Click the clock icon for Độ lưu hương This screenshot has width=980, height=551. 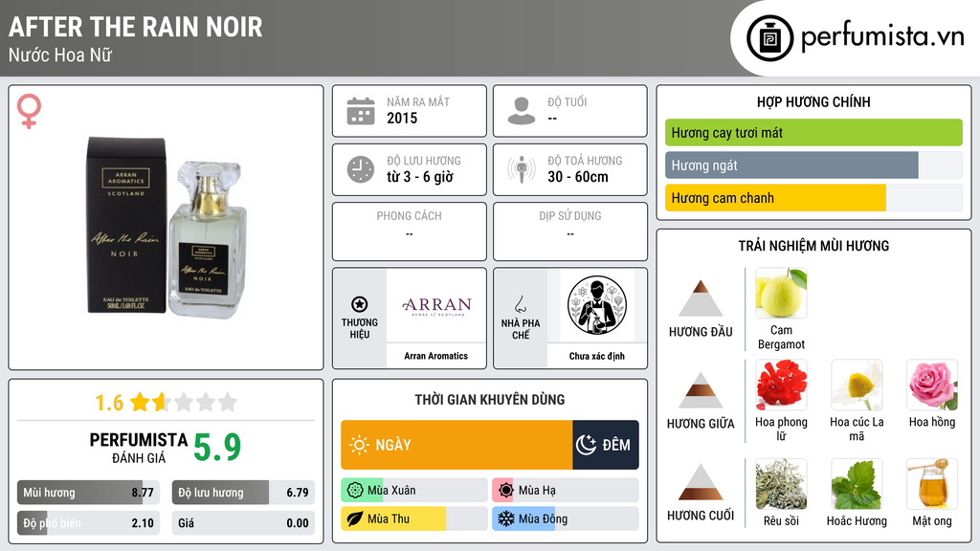pyautogui.click(x=361, y=169)
